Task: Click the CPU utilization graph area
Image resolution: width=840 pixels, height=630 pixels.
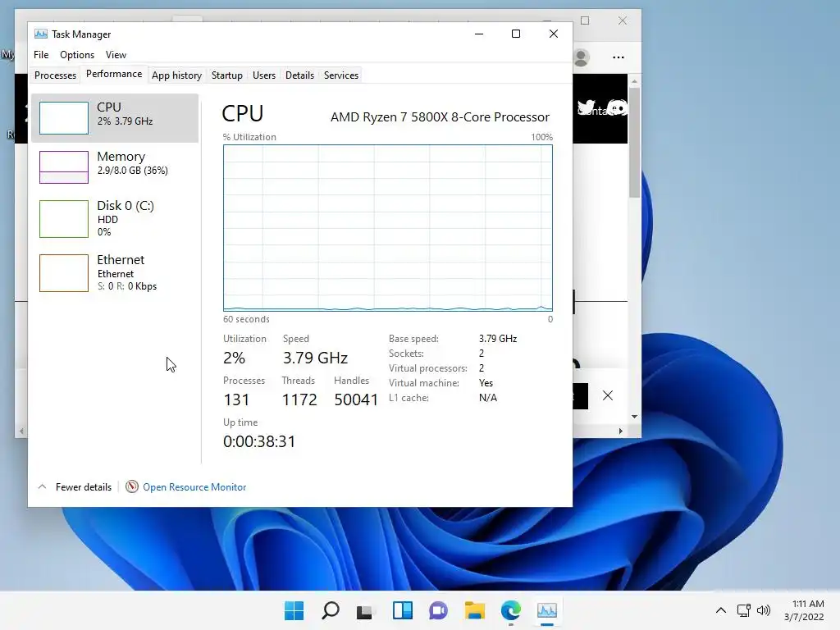Action: (x=388, y=228)
